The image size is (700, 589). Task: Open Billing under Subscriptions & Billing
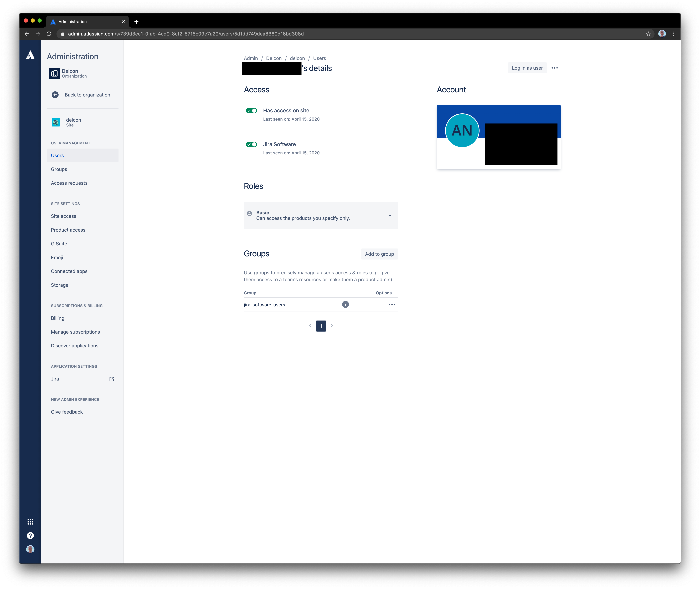(x=57, y=318)
